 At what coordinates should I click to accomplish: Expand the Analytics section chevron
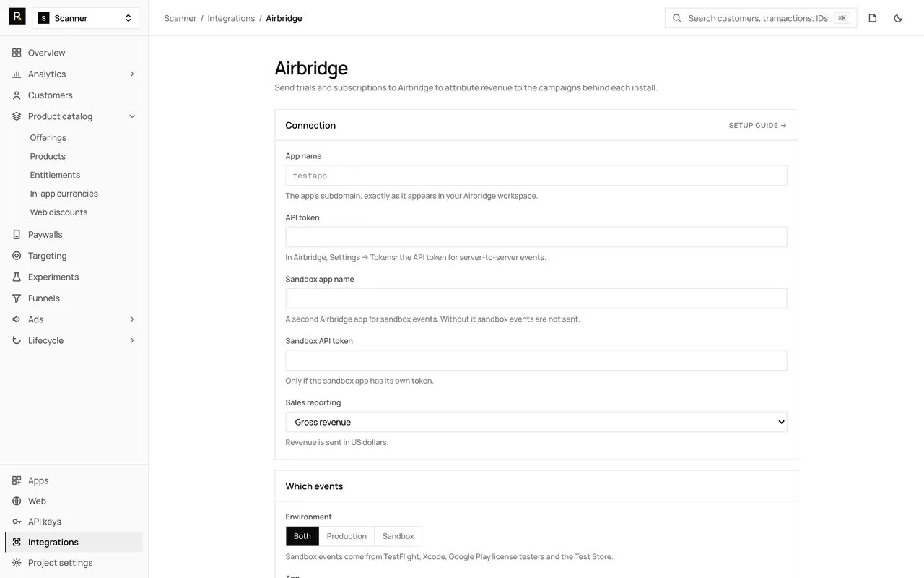point(132,74)
